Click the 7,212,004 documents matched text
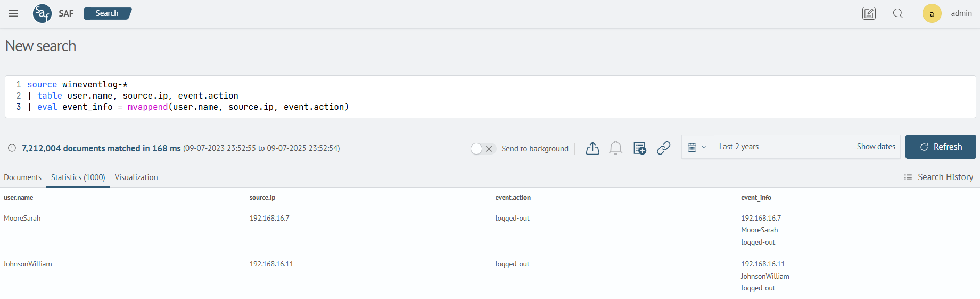The width and height of the screenshot is (980, 299). (101, 148)
